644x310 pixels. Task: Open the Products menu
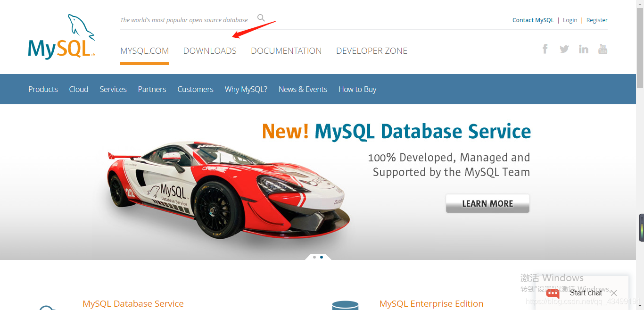click(x=43, y=89)
